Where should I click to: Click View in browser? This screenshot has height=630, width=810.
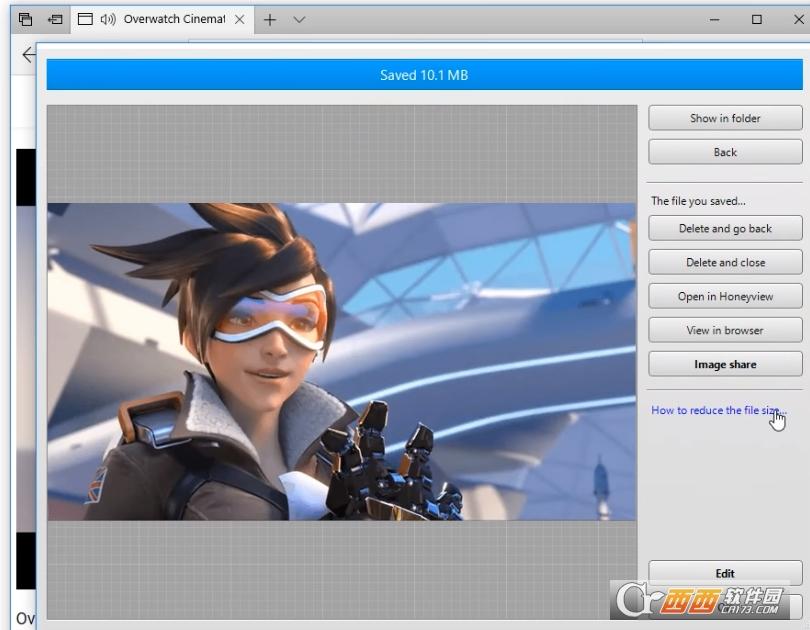click(x=725, y=330)
